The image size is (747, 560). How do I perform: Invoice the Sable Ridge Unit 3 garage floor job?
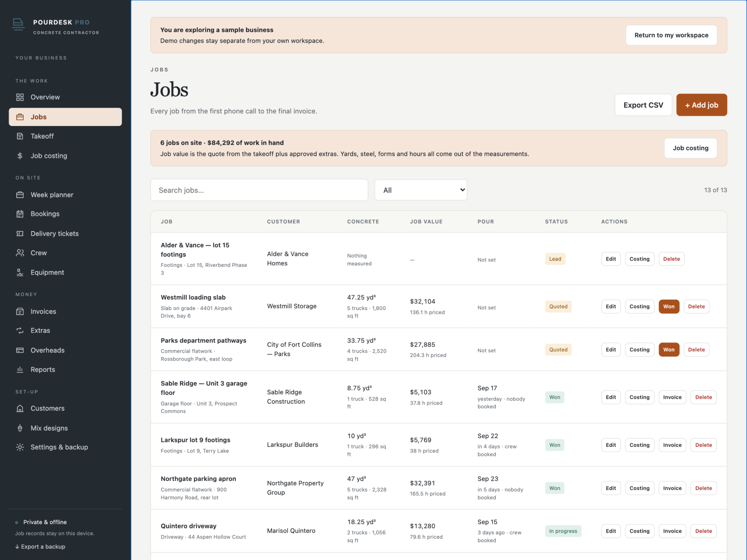[672, 397]
